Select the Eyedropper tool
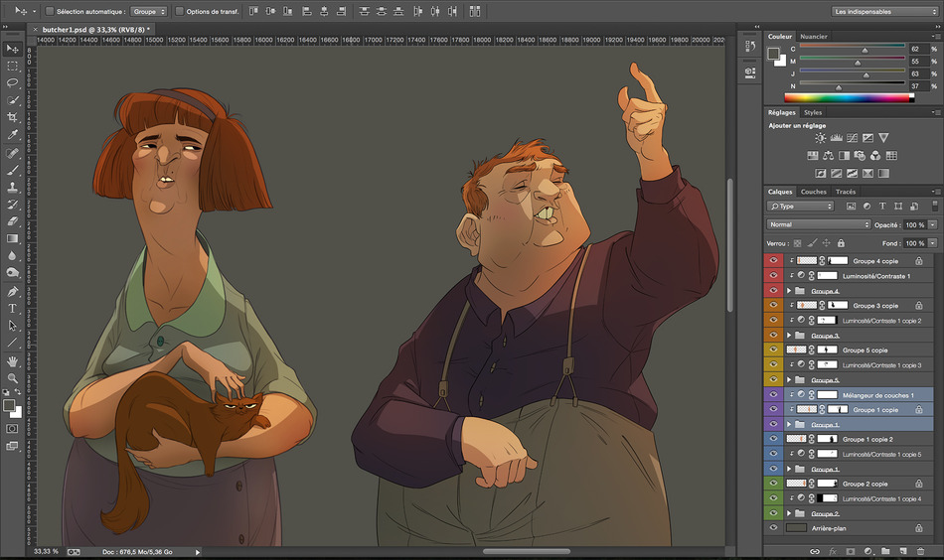944x560 pixels. (13, 134)
